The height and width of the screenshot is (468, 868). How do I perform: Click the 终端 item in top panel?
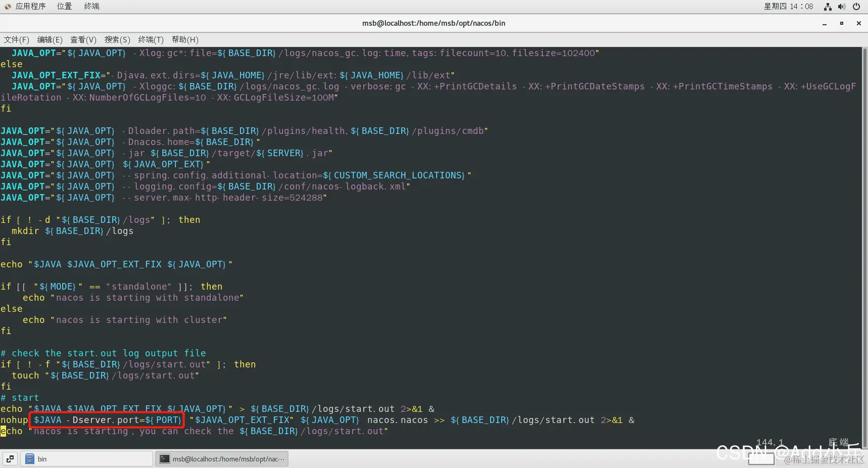point(91,6)
